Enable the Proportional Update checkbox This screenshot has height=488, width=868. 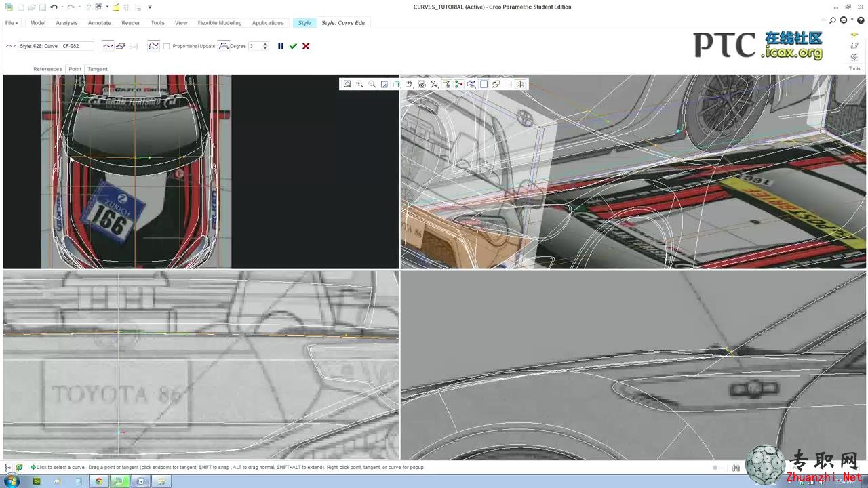[x=167, y=46]
